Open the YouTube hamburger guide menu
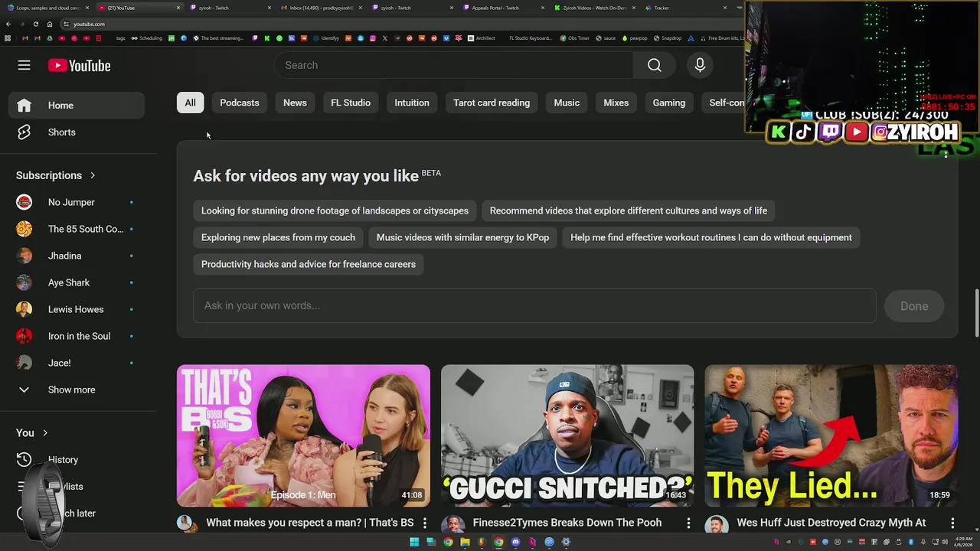 pos(24,66)
